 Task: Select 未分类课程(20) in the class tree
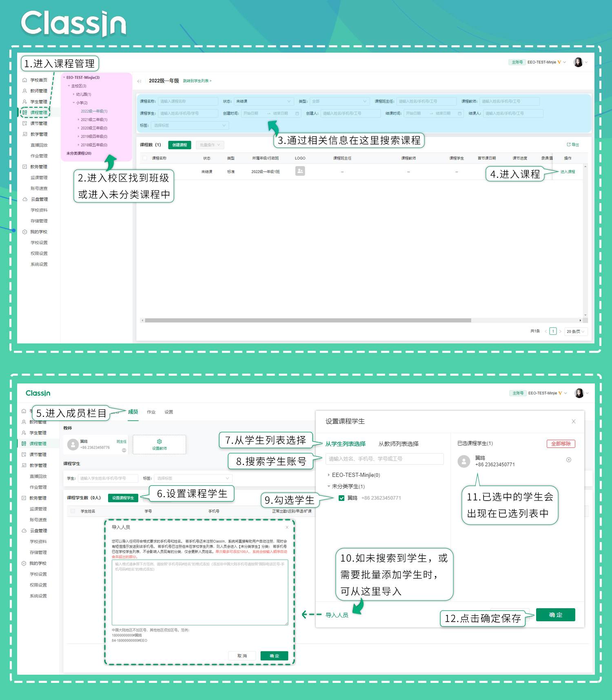tap(79, 153)
